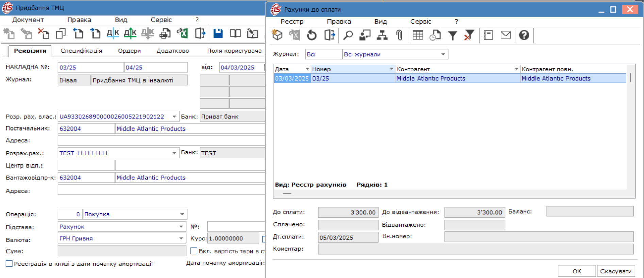The width and height of the screenshot is (644, 278).
Task: Click the print document icon
Action: click(x=165, y=33)
